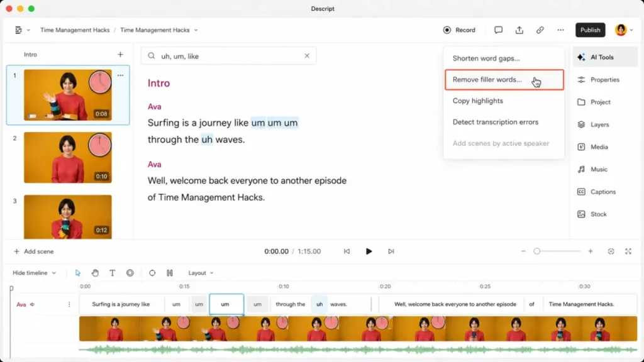The width and height of the screenshot is (644, 362).
Task: Select 'Surfing is a journey like' timeline clip
Action: (x=121, y=304)
